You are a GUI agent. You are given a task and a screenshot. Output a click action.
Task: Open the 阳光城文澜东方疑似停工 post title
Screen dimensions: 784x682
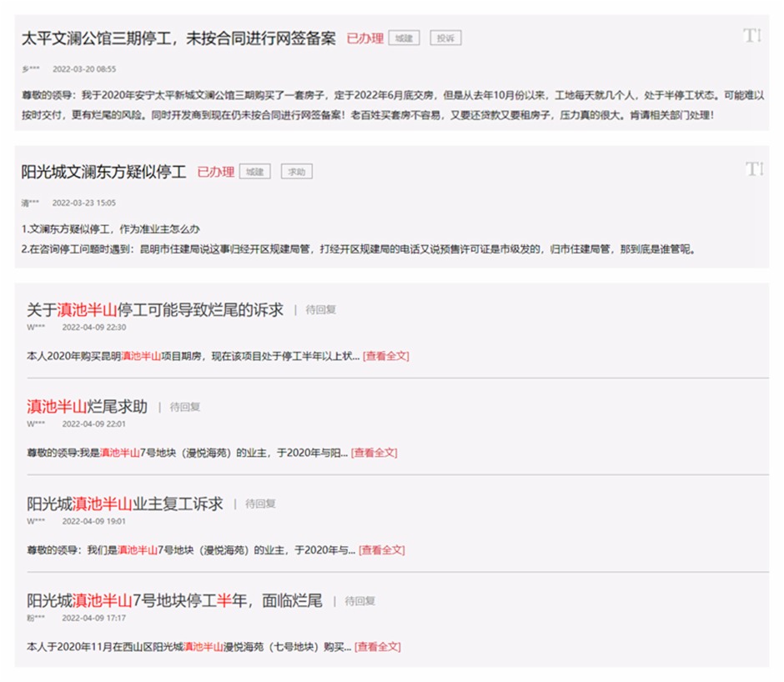pyautogui.click(x=103, y=172)
